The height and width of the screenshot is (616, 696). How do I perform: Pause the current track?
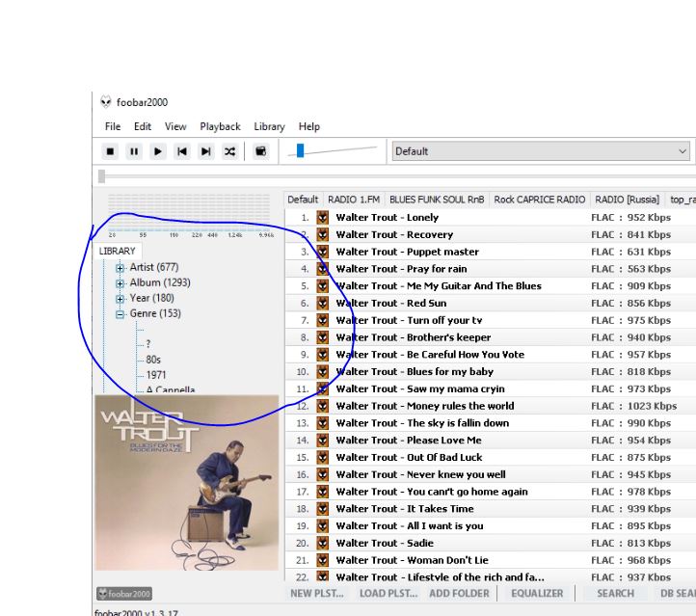click(x=134, y=151)
